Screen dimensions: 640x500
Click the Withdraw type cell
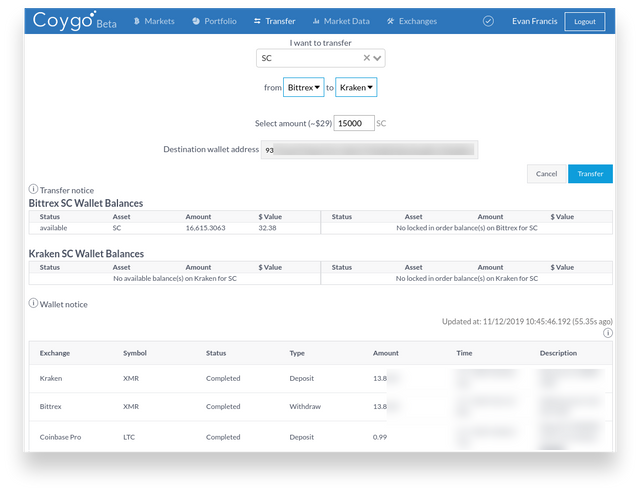point(305,407)
